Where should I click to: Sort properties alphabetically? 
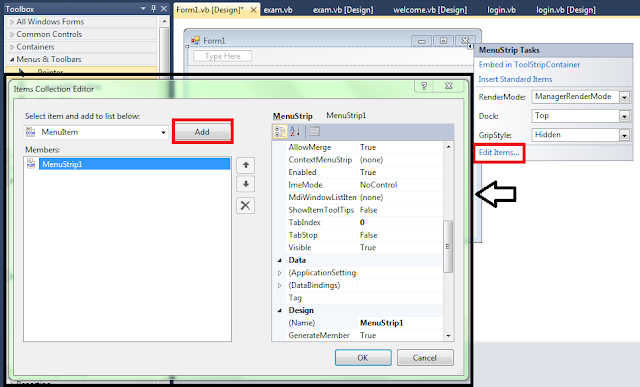pyautogui.click(x=295, y=131)
